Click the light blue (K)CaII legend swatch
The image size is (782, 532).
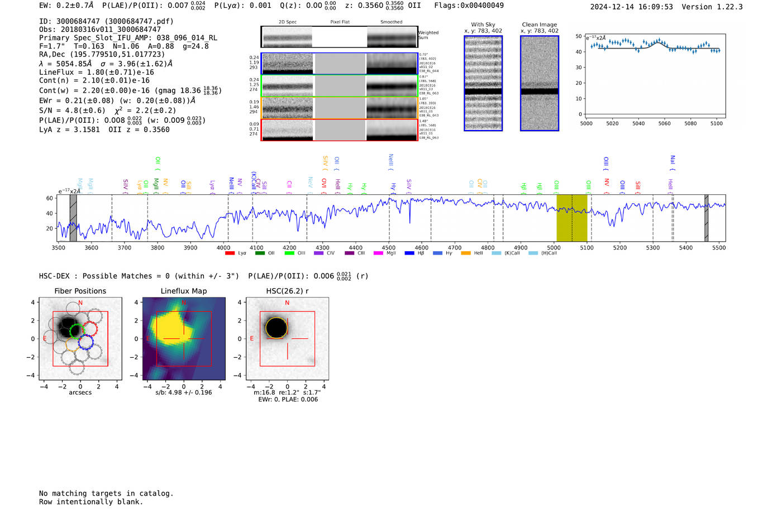pos(497,253)
